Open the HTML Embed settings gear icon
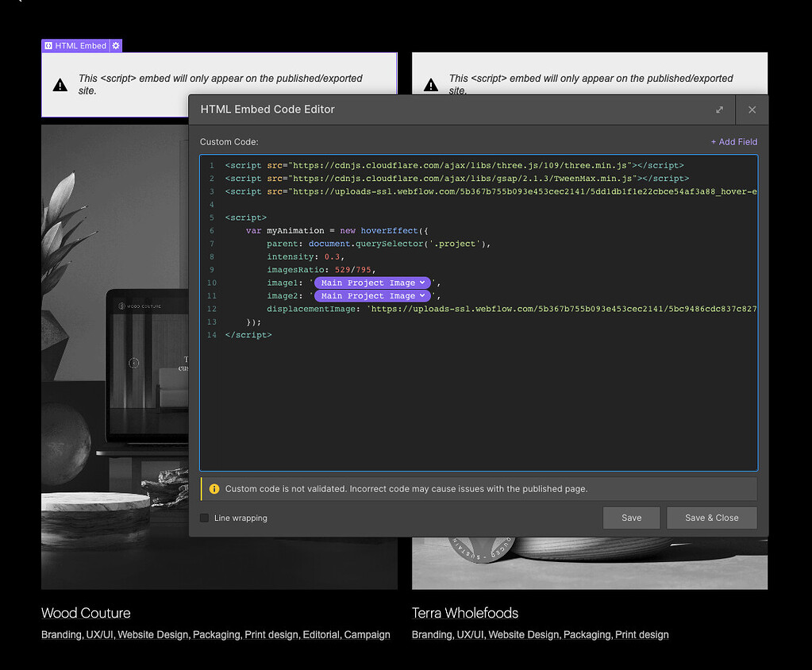Image resolution: width=812 pixels, height=670 pixels. coord(116,45)
